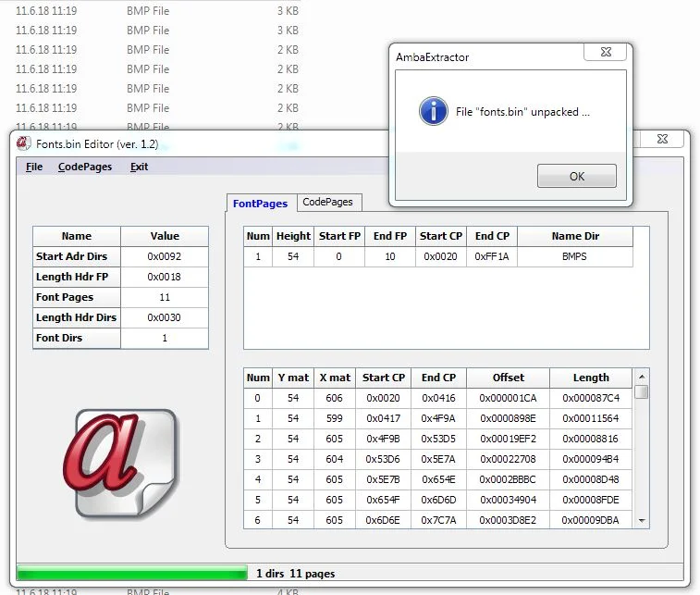700x595 pixels.
Task: Click the Value column header
Action: coord(165,236)
